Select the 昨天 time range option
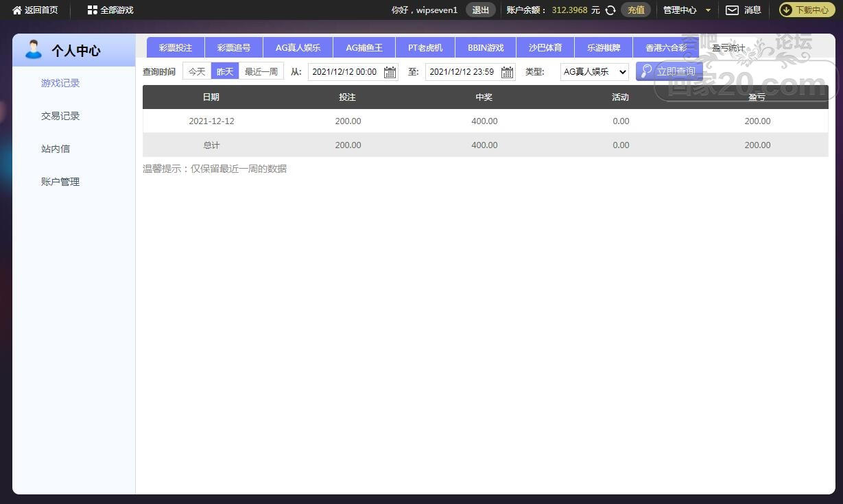 tap(225, 71)
